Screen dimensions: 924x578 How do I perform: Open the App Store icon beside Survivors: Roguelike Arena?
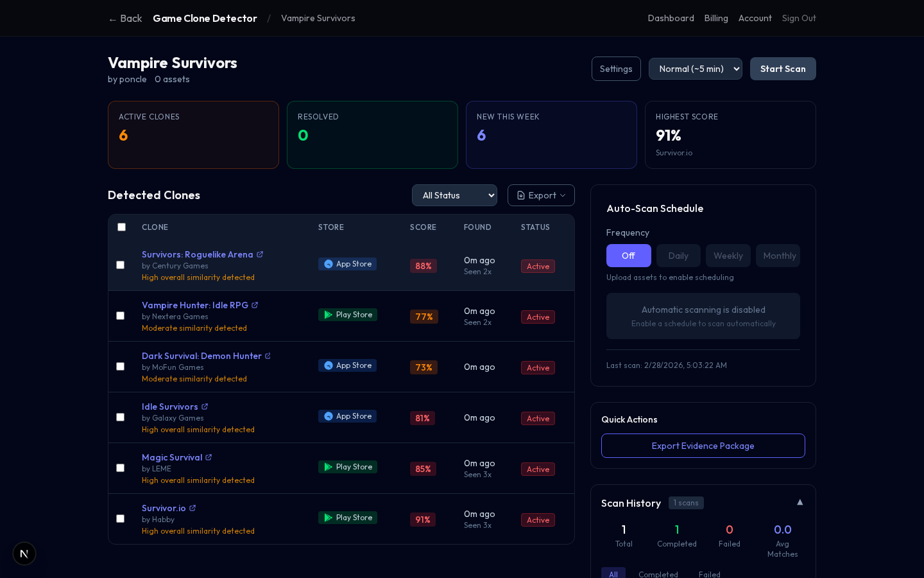click(327, 264)
